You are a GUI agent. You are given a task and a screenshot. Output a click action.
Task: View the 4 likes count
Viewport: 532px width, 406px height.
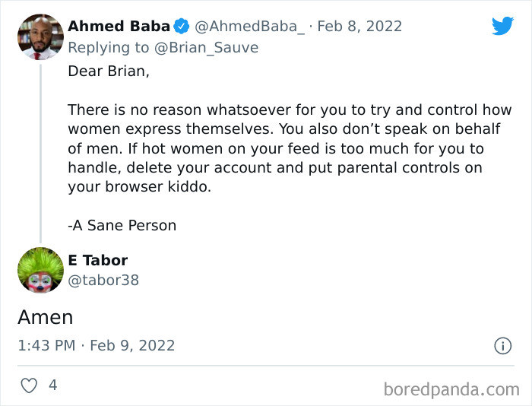pyautogui.click(x=52, y=385)
